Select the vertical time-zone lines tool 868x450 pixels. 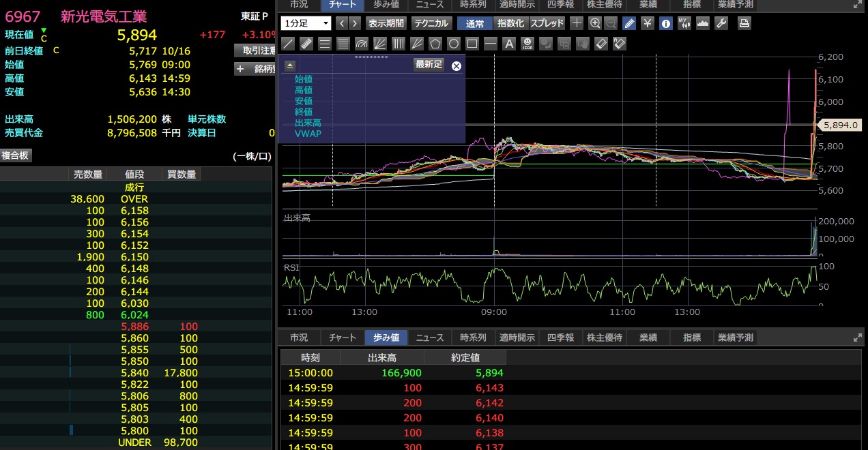(x=399, y=44)
